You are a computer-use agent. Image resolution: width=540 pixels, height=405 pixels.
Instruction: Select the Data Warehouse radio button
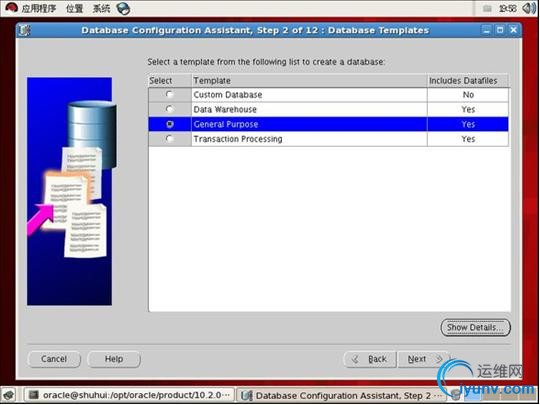(x=169, y=109)
